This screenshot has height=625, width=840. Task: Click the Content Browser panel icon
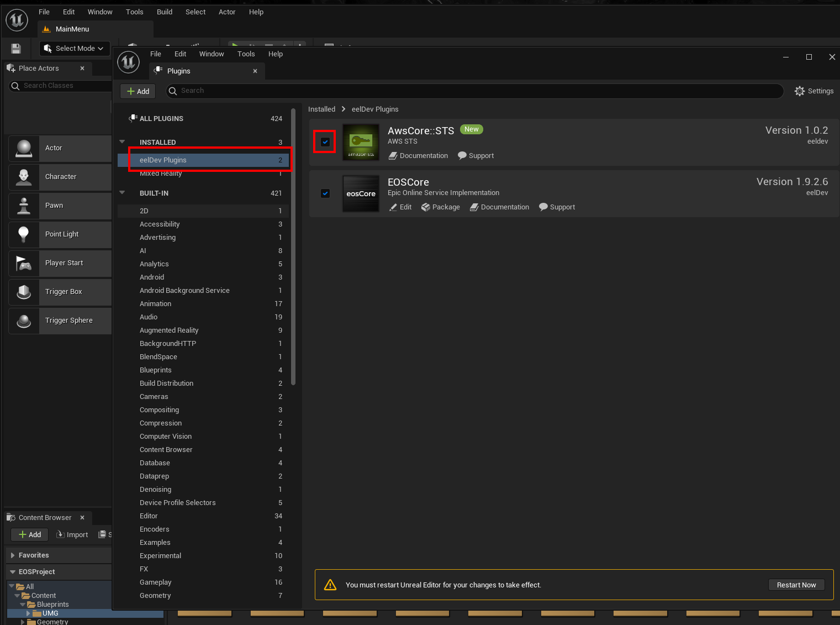[x=11, y=518]
